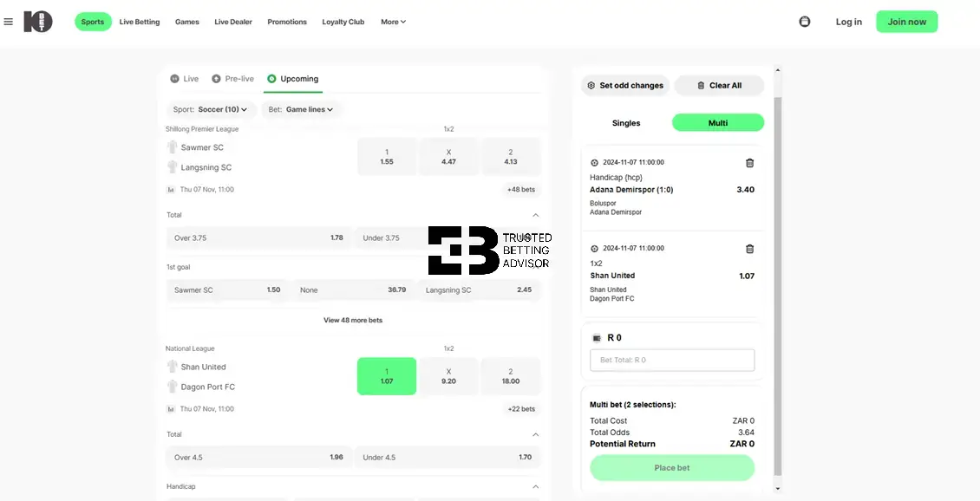This screenshot has height=501, width=980.
Task: Click View 48 more bets
Action: click(353, 321)
